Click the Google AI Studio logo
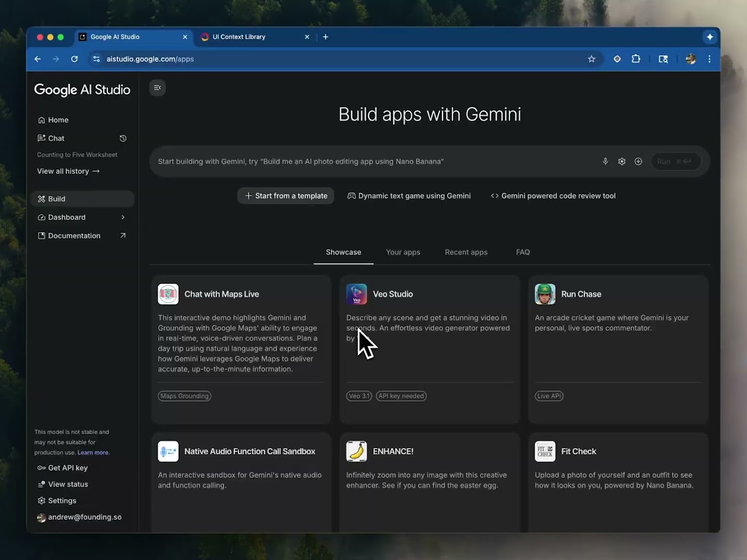 (82, 90)
